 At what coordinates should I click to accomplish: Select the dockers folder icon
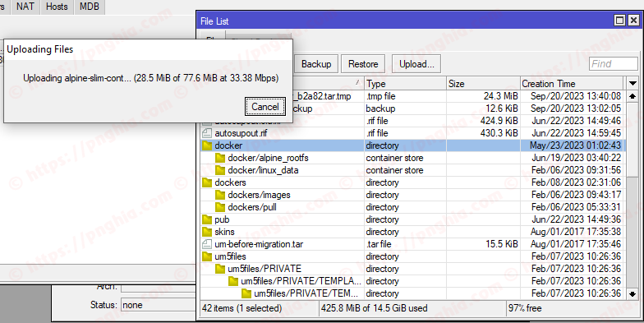tap(207, 182)
